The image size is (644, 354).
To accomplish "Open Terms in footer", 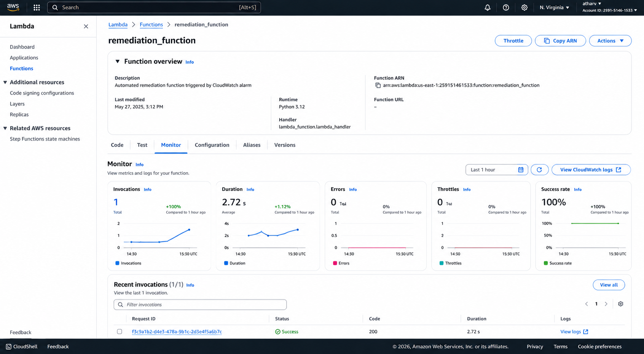I will point(560,346).
